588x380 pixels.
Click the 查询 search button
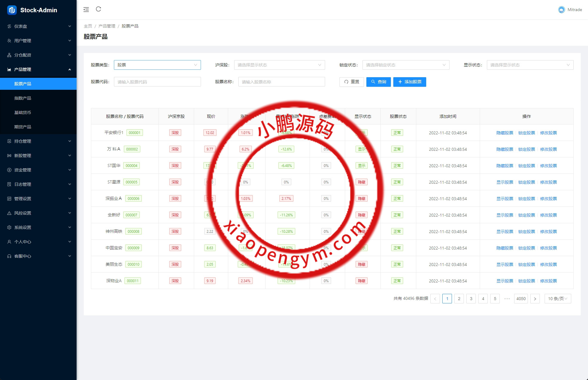coord(378,82)
